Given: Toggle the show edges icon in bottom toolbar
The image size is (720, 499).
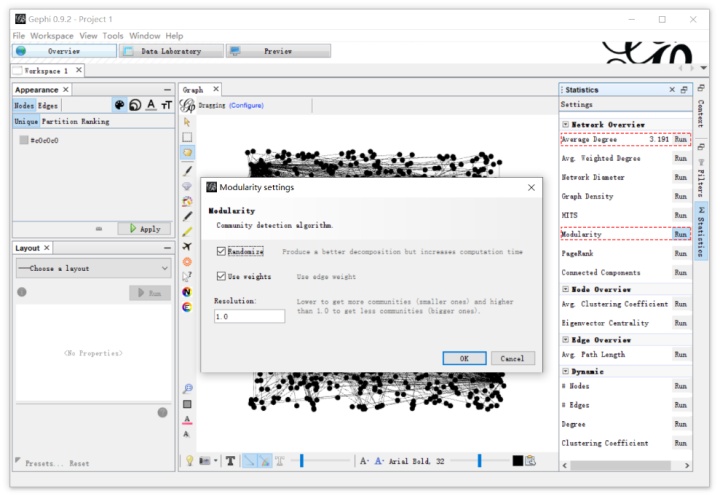Looking at the screenshot, I should (248, 460).
